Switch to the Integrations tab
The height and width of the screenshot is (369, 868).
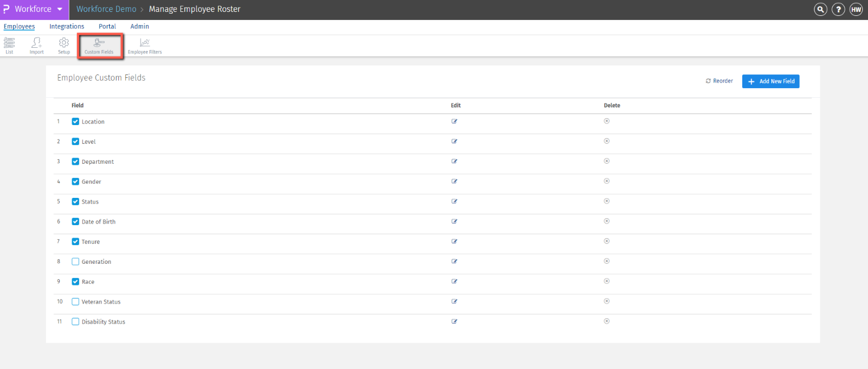click(67, 26)
